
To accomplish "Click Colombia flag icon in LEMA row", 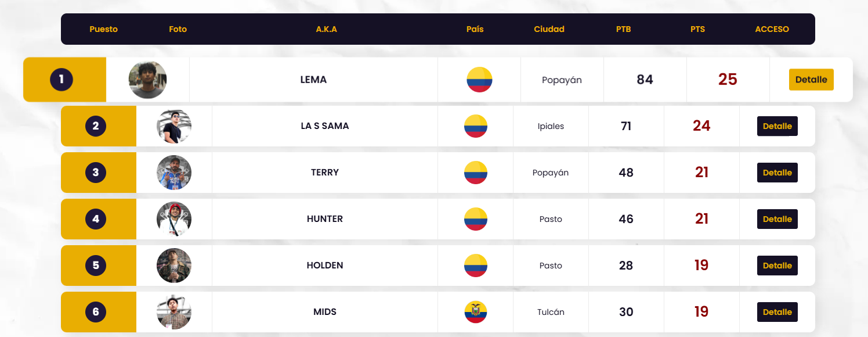I will click(x=479, y=80).
